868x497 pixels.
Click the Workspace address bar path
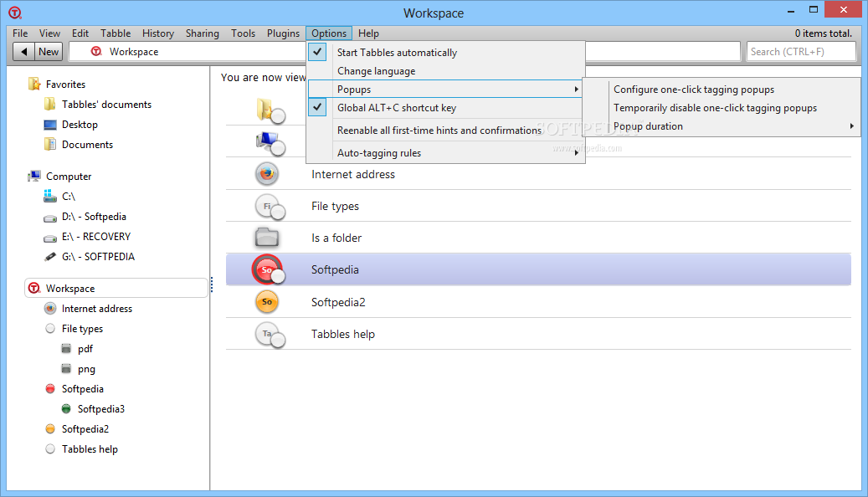click(x=134, y=52)
